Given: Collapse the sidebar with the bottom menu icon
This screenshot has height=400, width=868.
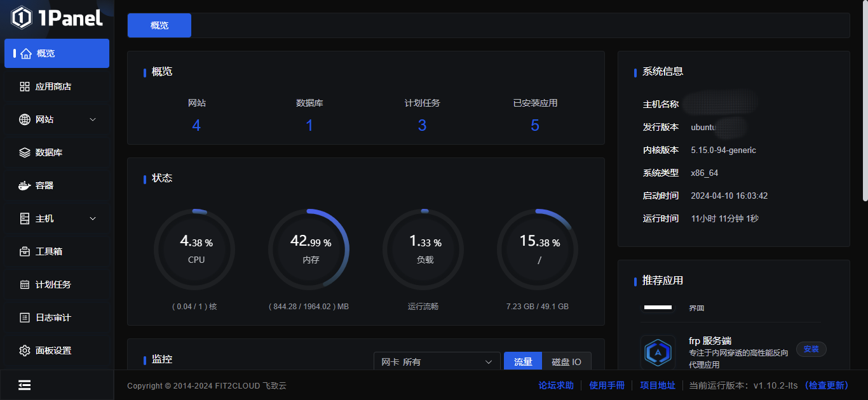Looking at the screenshot, I should coord(25,385).
